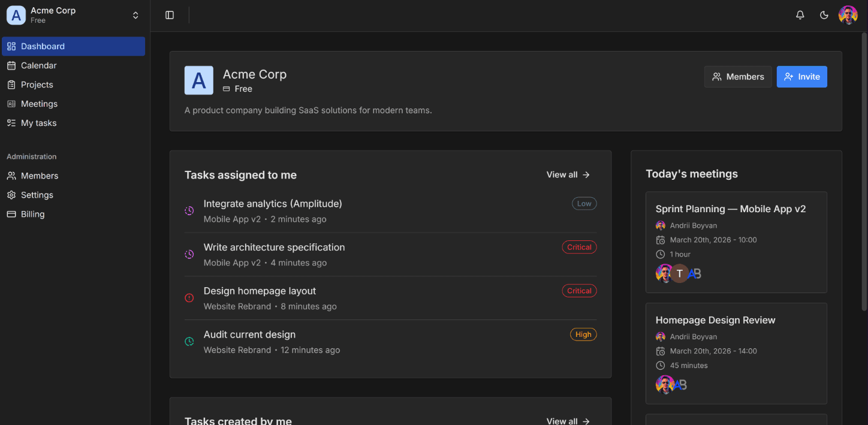This screenshot has height=425, width=868.
Task: Click the Critical badge on 'Write architecture specification'
Action: pyautogui.click(x=579, y=247)
